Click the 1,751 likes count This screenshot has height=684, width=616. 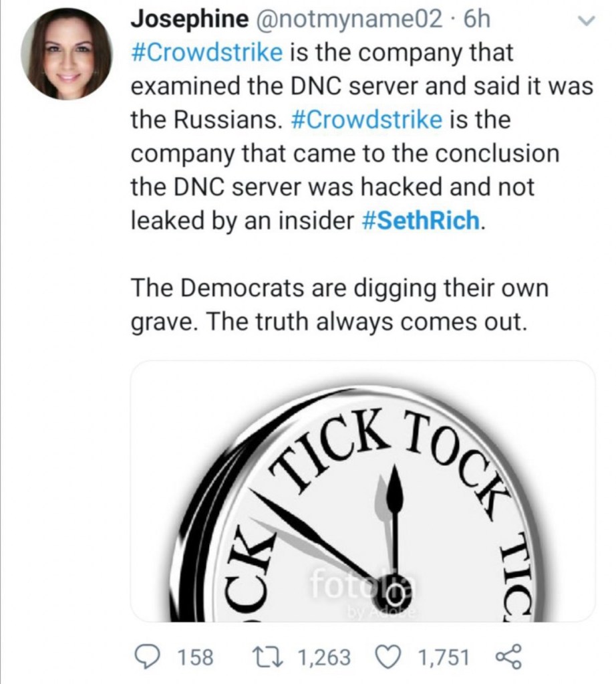click(x=443, y=657)
